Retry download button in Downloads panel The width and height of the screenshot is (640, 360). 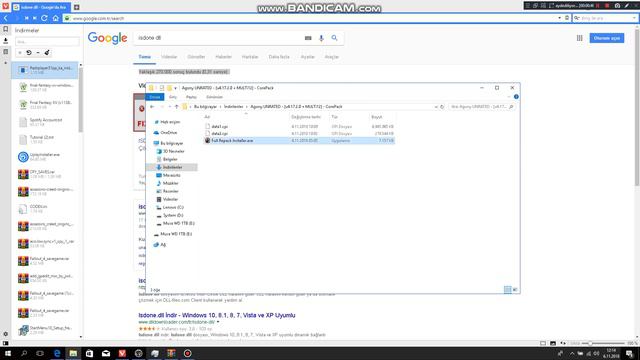(29, 53)
